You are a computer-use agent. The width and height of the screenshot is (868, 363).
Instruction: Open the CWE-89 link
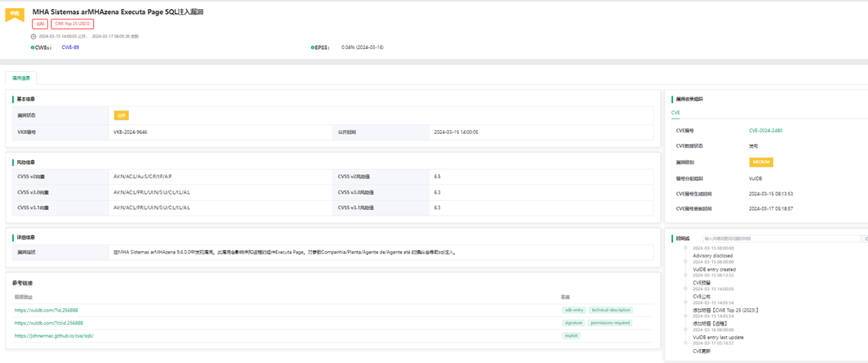pos(70,47)
